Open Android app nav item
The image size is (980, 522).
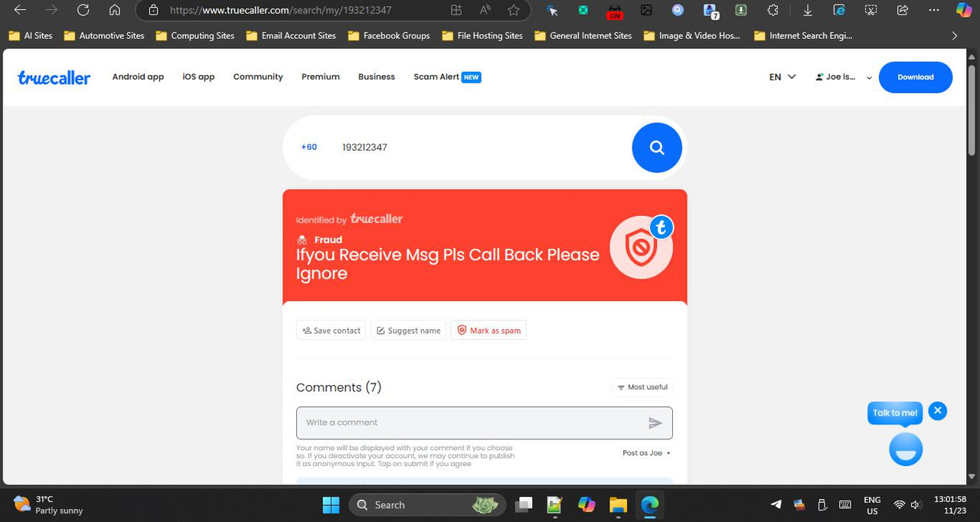click(138, 77)
